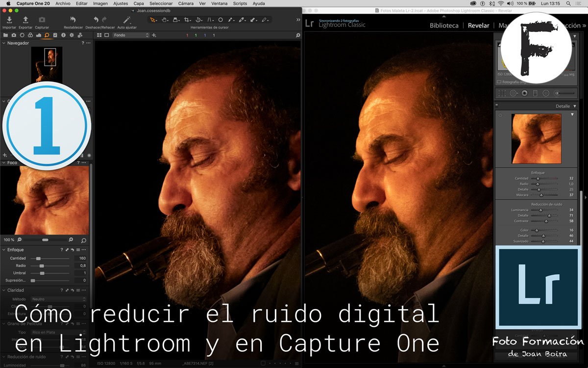Open the Library folder tool tab
588x368 pixels.
tap(5, 35)
